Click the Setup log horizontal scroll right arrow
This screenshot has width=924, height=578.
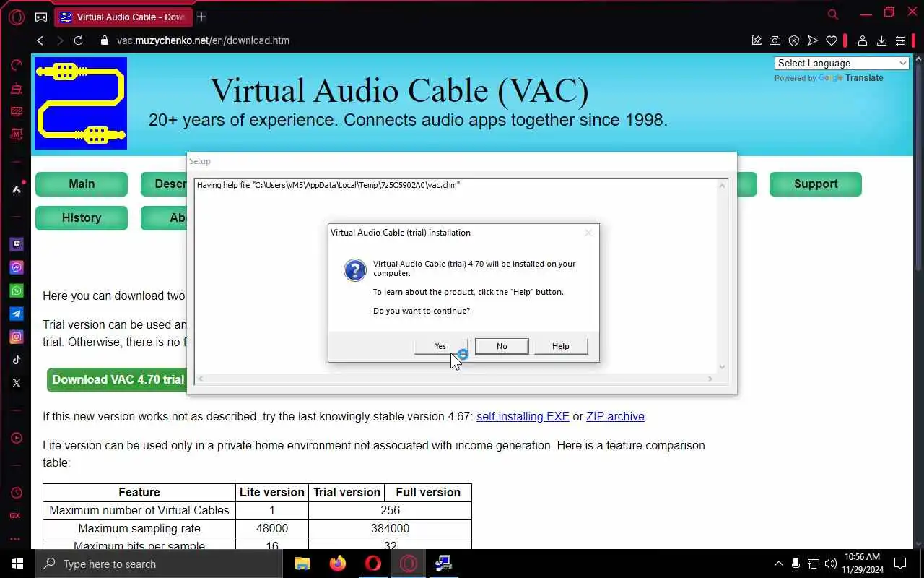tap(710, 379)
